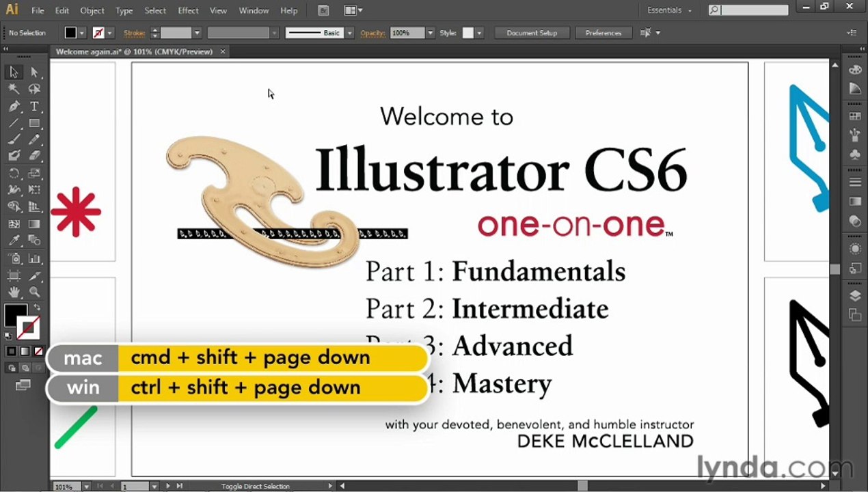Select the Free Transform tool
The image size is (868, 492).
[34, 190]
